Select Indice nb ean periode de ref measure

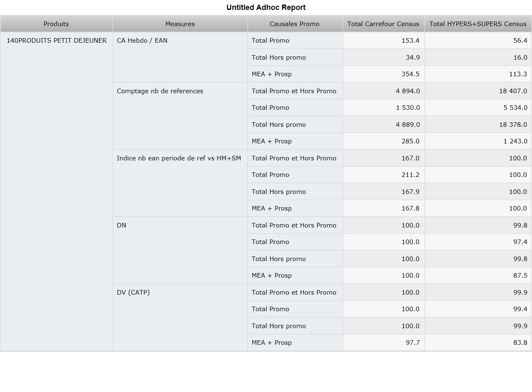coord(180,183)
